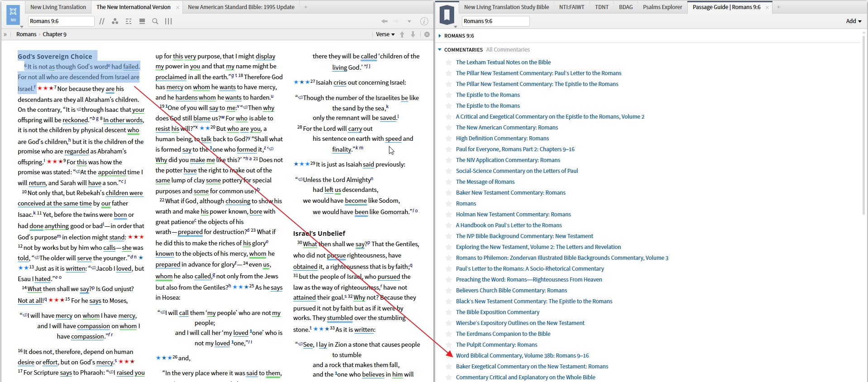Jump to previous verse with up arrow
868x382 pixels.
pos(402,34)
